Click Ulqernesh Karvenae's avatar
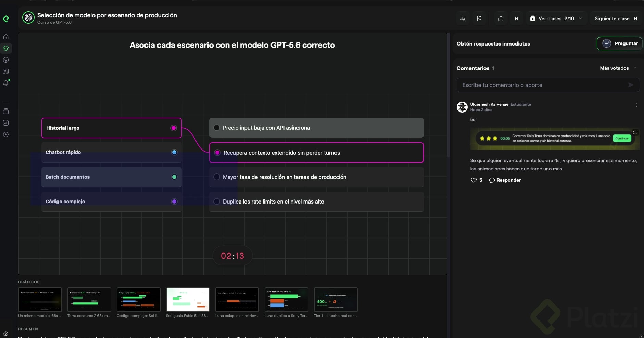This screenshot has width=644, height=338. pyautogui.click(x=462, y=107)
